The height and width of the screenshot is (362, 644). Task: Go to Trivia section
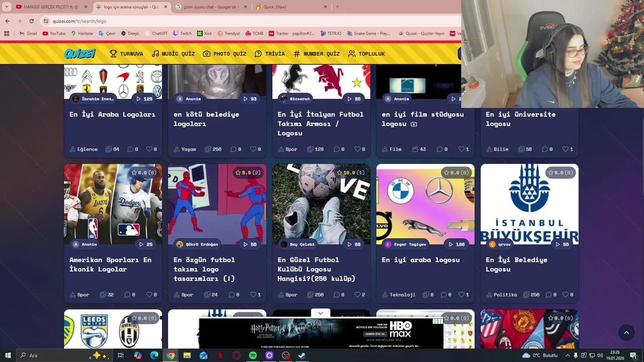point(270,54)
